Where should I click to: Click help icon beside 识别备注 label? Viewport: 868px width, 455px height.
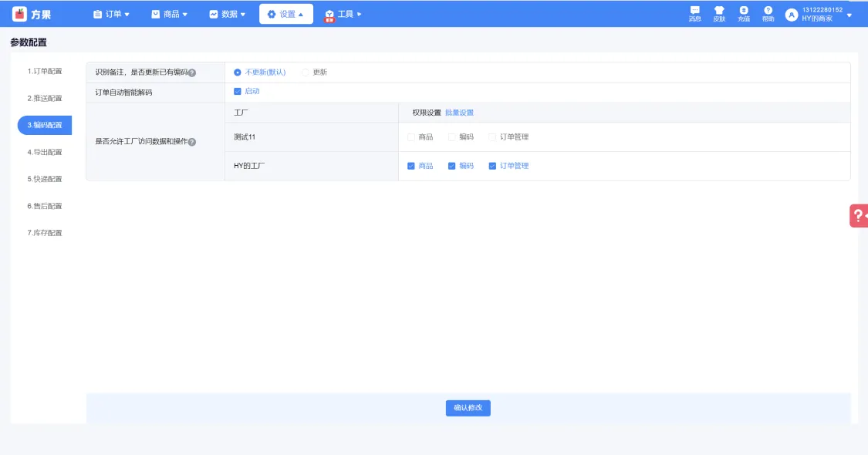[x=192, y=73]
